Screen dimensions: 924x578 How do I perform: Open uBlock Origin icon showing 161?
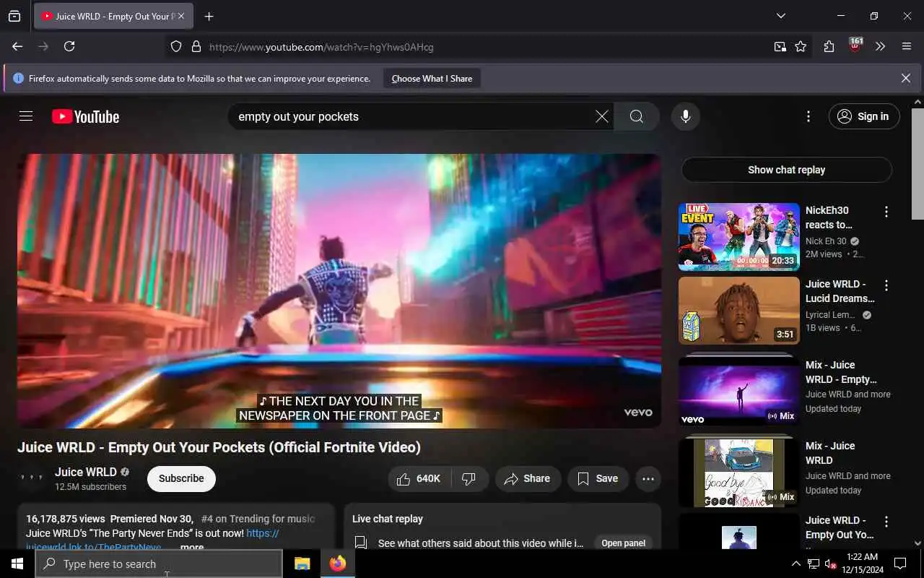tap(855, 46)
